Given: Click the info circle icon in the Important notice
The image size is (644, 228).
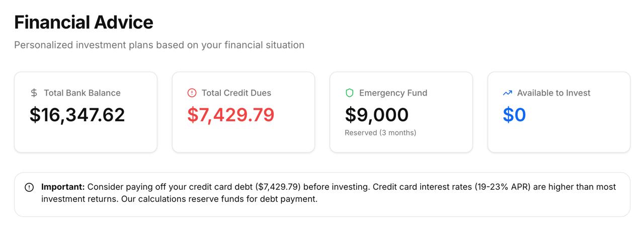Looking at the screenshot, I should (x=29, y=187).
